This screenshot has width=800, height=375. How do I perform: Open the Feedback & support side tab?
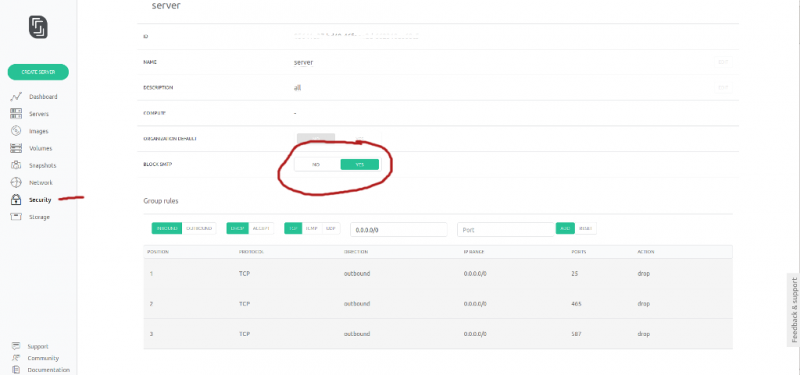(794, 310)
